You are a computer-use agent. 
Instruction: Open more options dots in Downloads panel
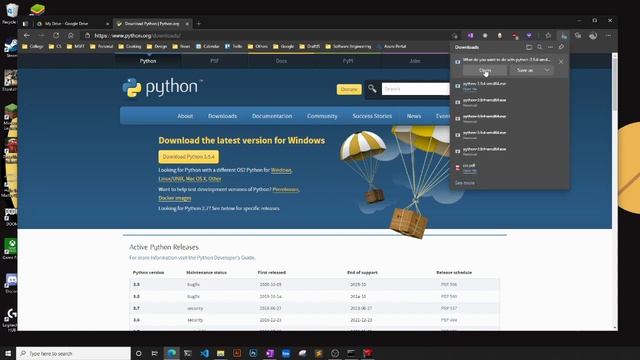click(x=551, y=47)
